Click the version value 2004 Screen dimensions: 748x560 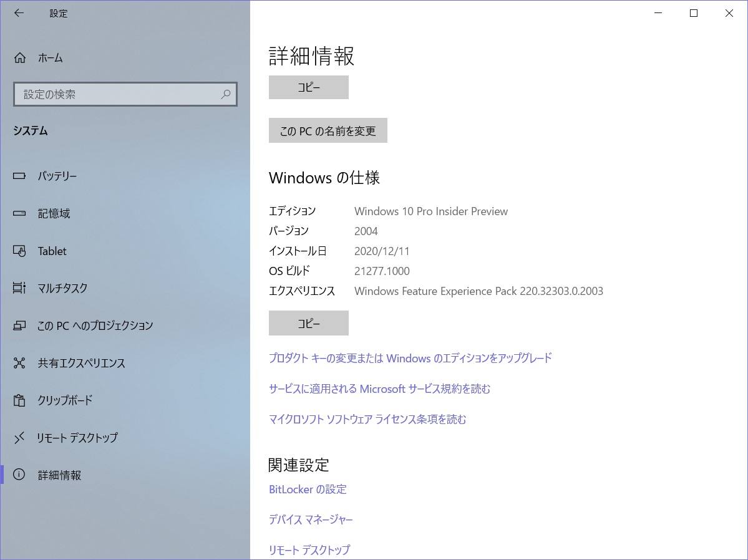(x=366, y=231)
